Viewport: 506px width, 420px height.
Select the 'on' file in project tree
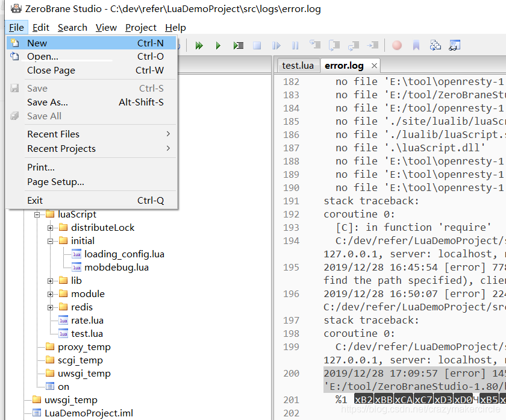pos(63,386)
